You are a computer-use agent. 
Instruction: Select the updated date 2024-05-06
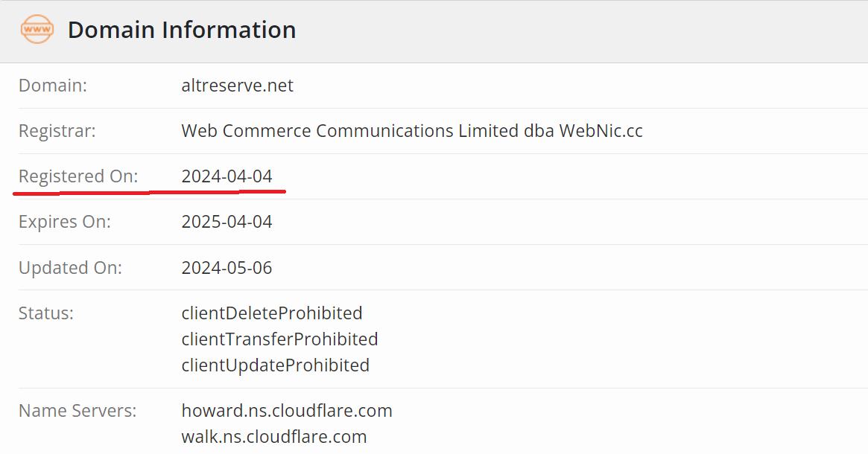coord(226,268)
